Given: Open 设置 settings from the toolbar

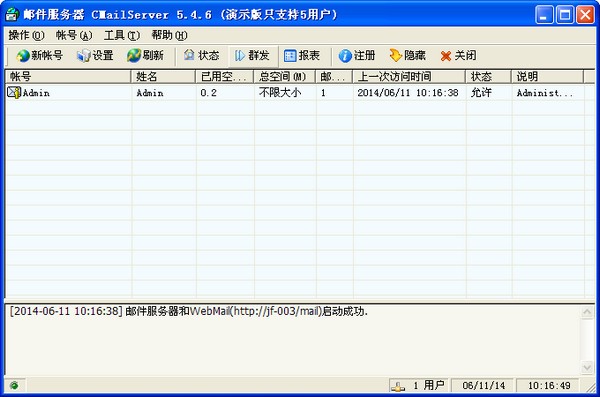Looking at the screenshot, I should (83, 56).
